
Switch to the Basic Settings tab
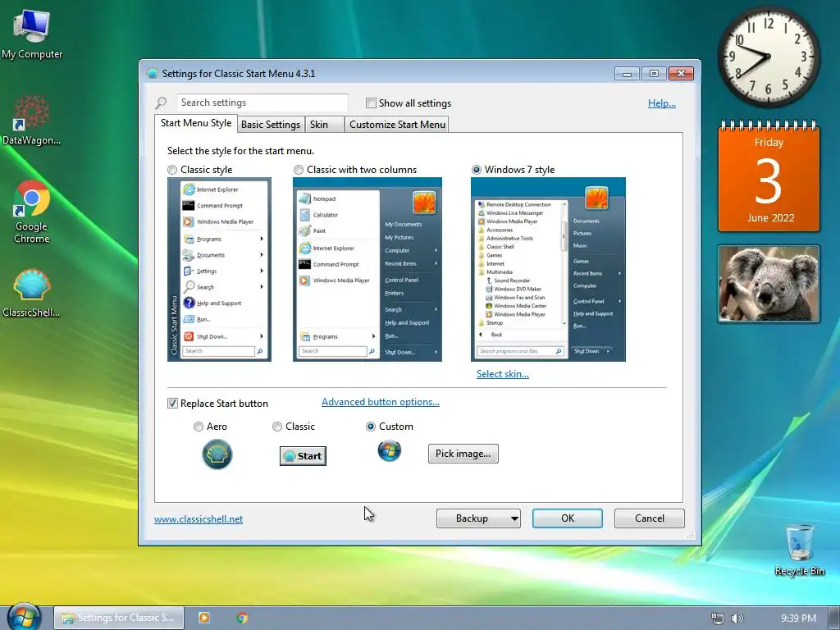[271, 125]
